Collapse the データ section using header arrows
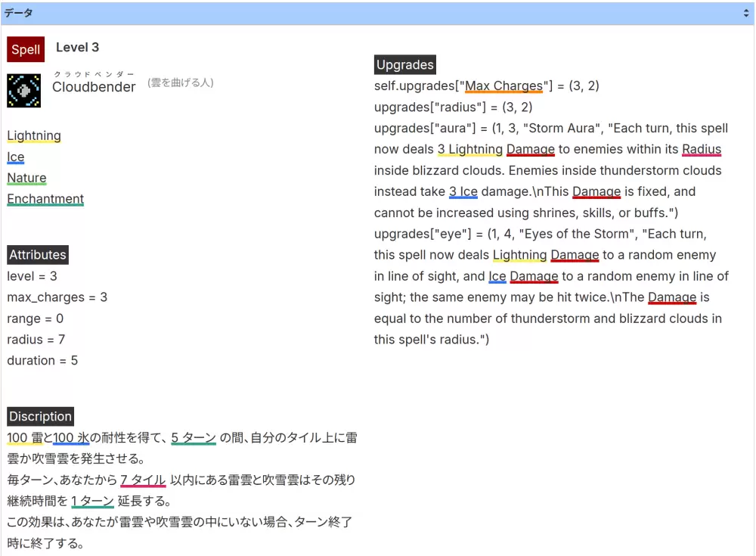 coord(745,14)
